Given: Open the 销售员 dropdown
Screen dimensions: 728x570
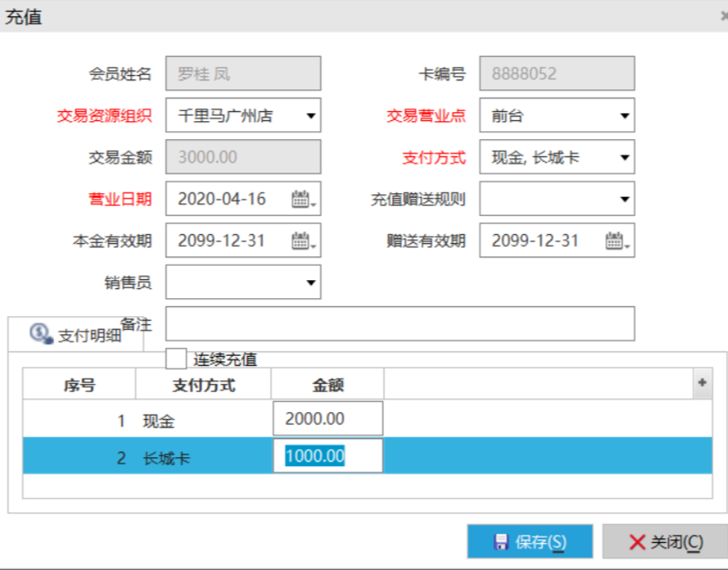Looking at the screenshot, I should click(x=311, y=283).
